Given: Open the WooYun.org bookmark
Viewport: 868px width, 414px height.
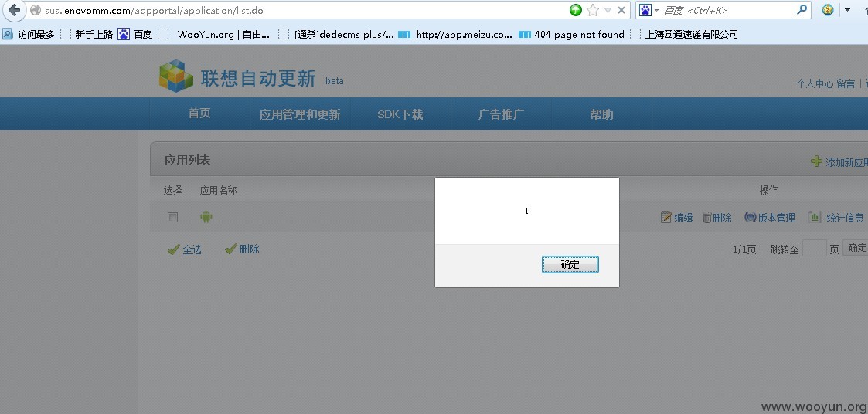Looking at the screenshot, I should (x=214, y=34).
